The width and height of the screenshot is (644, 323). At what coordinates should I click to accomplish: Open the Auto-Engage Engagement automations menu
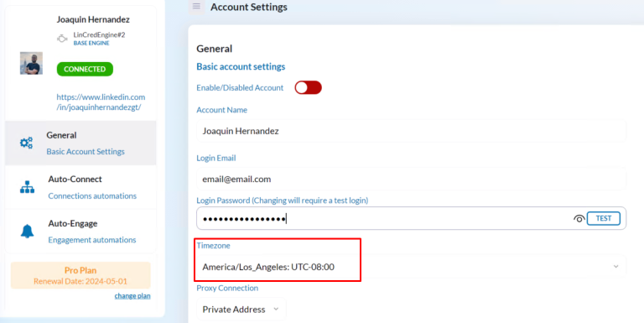coord(80,232)
